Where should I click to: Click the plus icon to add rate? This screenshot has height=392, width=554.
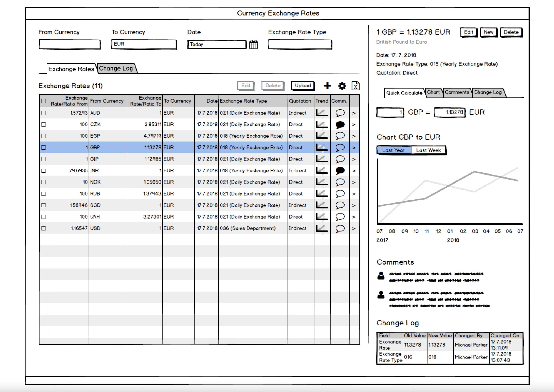tap(327, 86)
